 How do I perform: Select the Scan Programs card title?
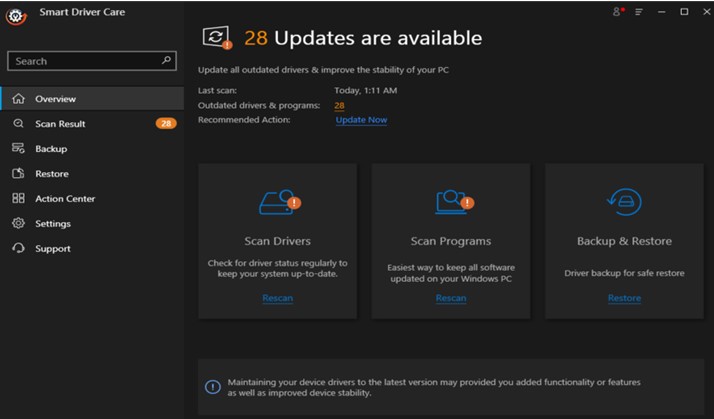pyautogui.click(x=451, y=241)
